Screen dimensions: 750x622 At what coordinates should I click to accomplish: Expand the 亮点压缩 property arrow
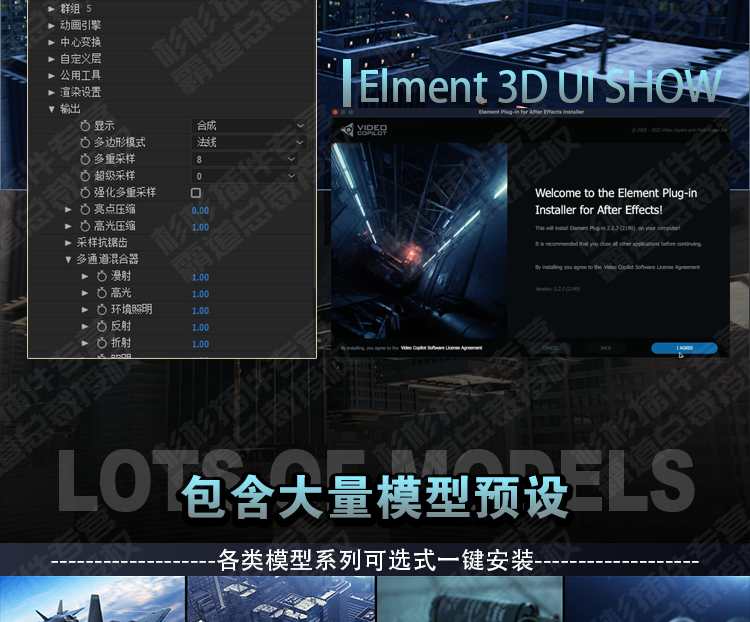[x=68, y=210]
